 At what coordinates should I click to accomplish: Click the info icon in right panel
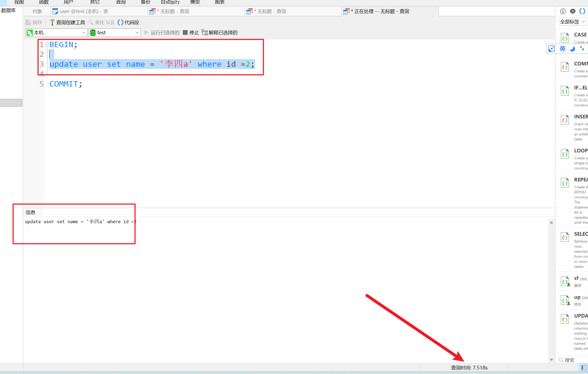coord(563,11)
